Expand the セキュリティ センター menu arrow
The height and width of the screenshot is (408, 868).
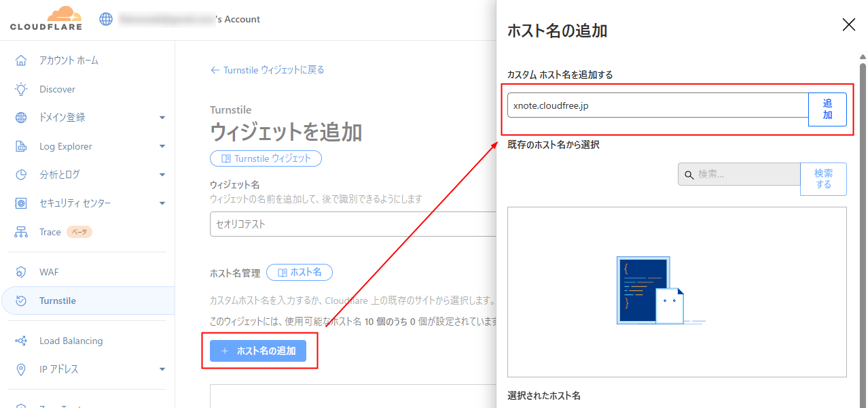[x=162, y=203]
